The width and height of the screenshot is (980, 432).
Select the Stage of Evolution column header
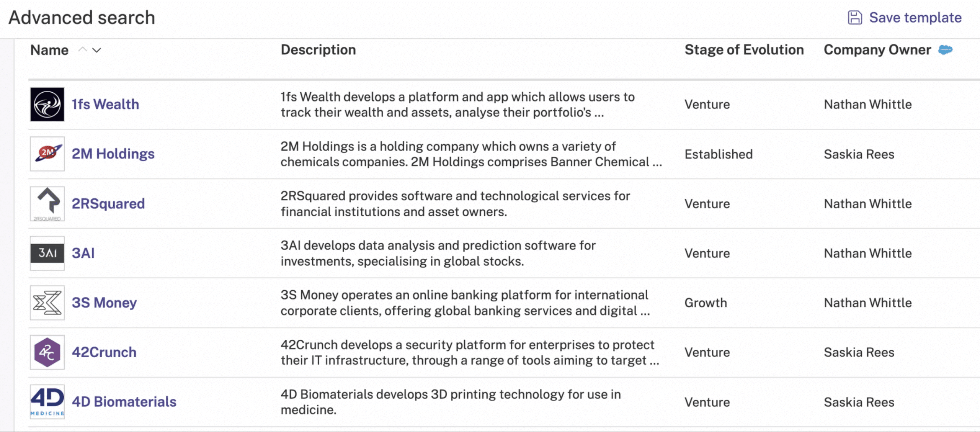[744, 50]
